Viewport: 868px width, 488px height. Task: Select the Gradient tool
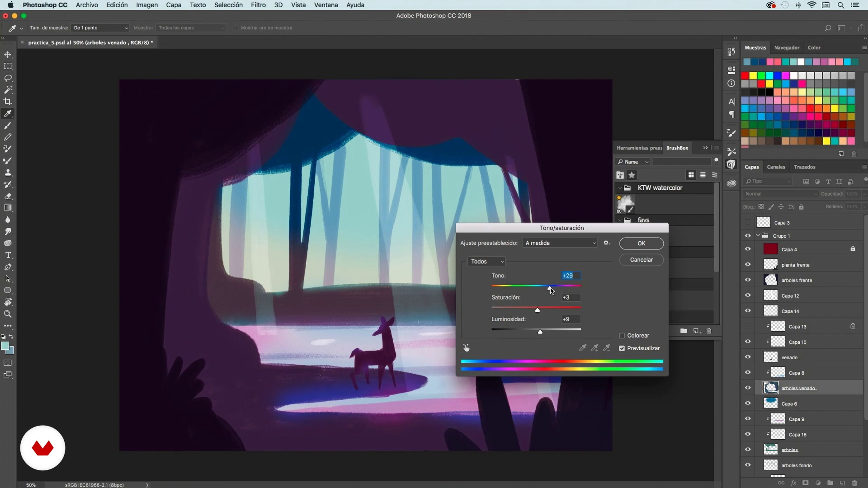pyautogui.click(x=8, y=208)
